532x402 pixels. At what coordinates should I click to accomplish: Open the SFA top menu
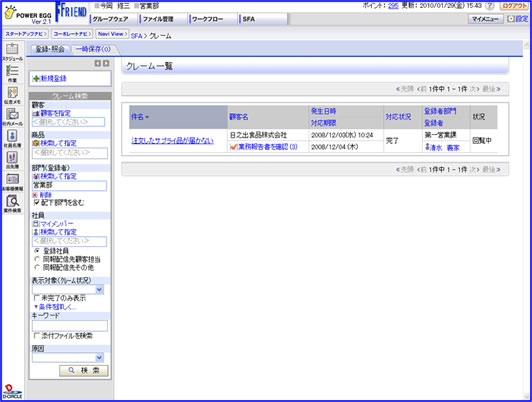[249, 19]
